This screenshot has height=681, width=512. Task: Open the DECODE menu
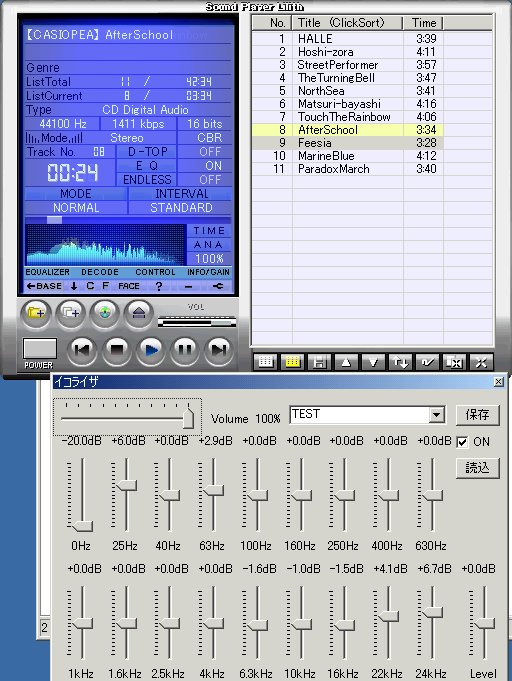tap(100, 272)
